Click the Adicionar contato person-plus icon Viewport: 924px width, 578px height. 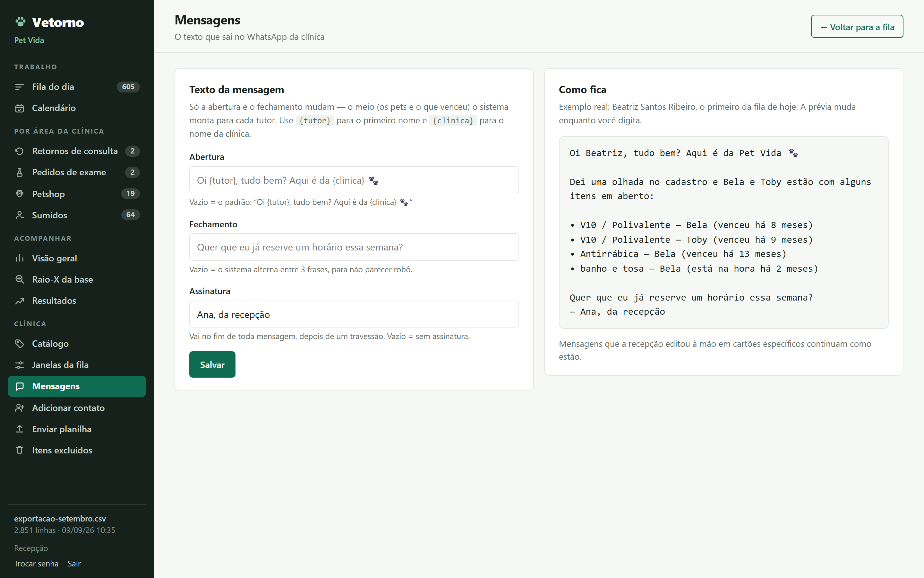tap(20, 408)
